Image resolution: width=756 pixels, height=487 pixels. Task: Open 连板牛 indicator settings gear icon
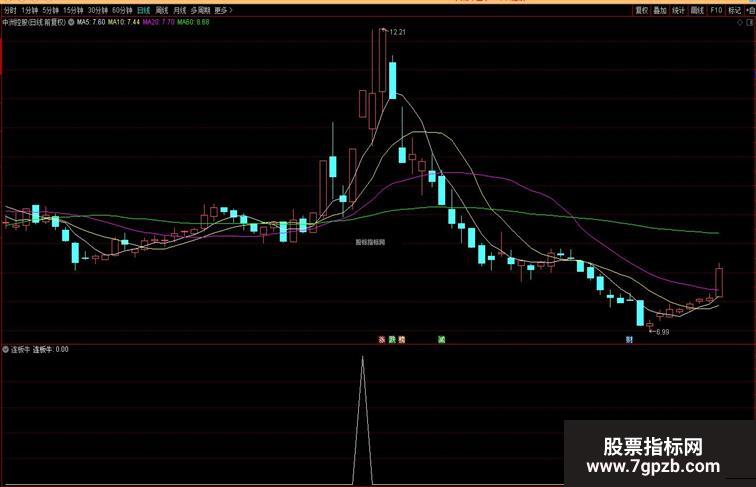click(6, 349)
